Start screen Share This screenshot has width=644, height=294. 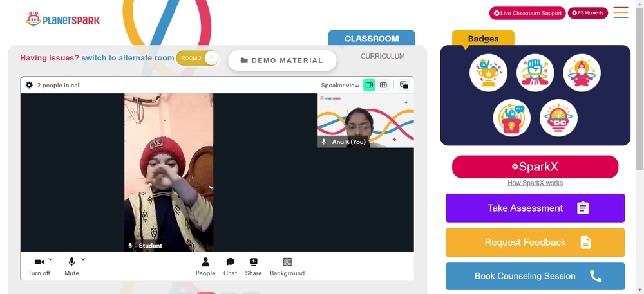tap(253, 266)
